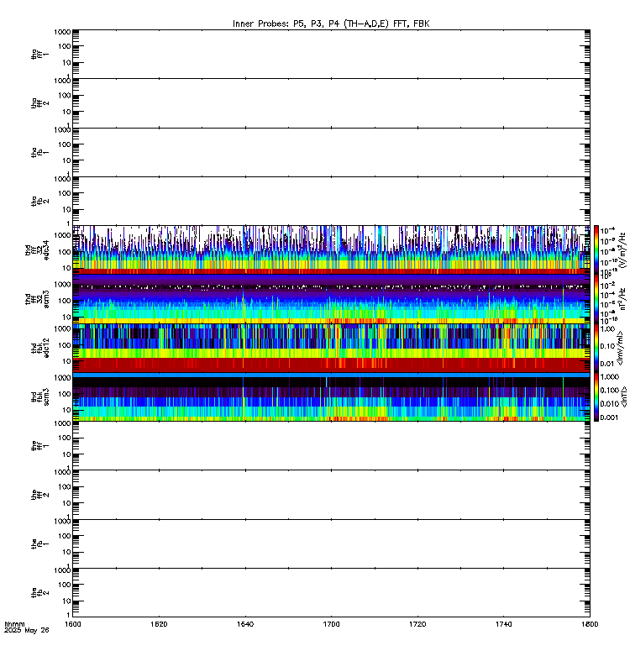
Task: Click the '1.00' color bar tick value
Action: (607, 329)
